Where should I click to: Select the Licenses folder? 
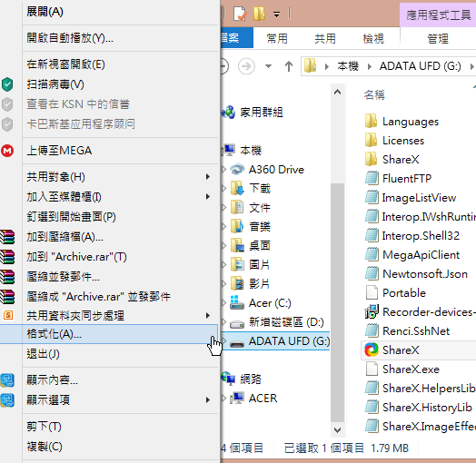click(x=403, y=141)
